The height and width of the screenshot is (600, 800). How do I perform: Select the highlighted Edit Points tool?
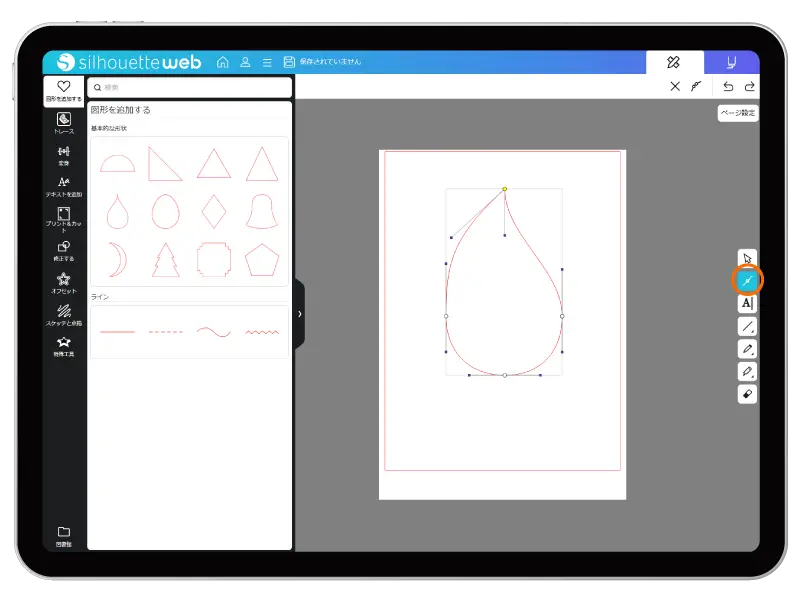(x=747, y=281)
